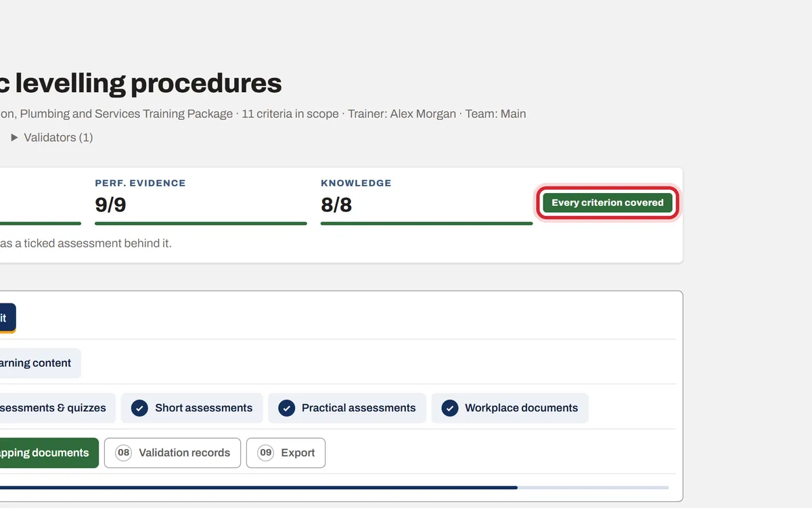Click the KNOWLEDGE column label
812x508 pixels.
tap(356, 183)
